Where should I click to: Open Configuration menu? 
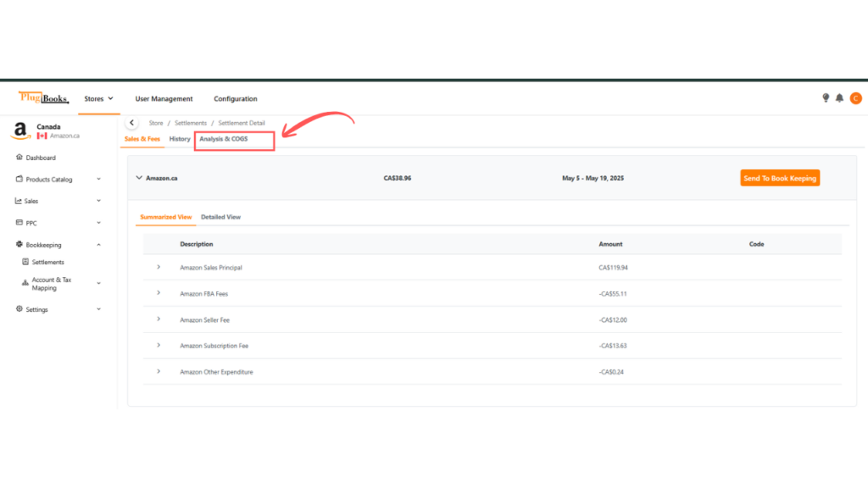click(236, 98)
